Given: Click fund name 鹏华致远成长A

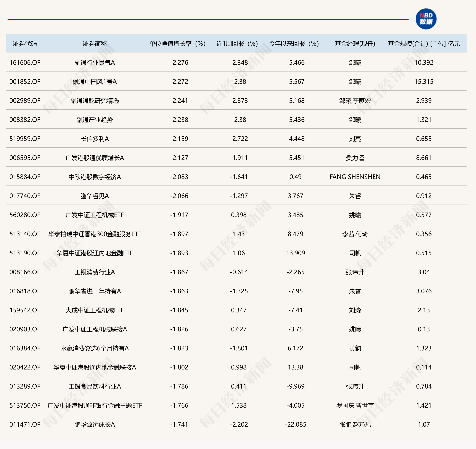Looking at the screenshot, I should click(95, 425).
